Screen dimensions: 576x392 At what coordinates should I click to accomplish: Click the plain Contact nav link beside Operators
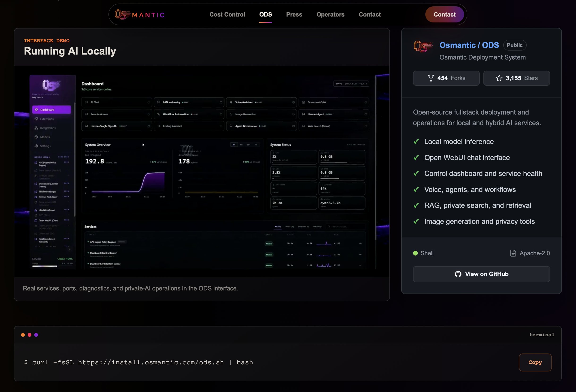pos(370,15)
